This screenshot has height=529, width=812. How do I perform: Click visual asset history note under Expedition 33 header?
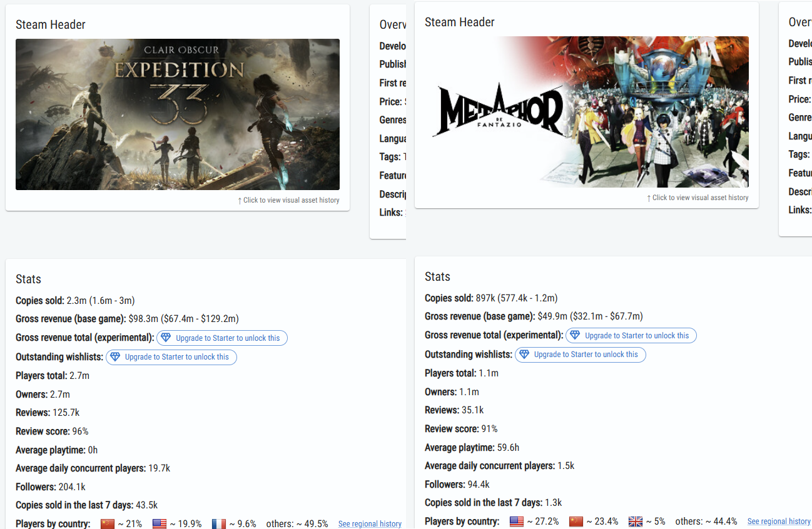pyautogui.click(x=288, y=200)
